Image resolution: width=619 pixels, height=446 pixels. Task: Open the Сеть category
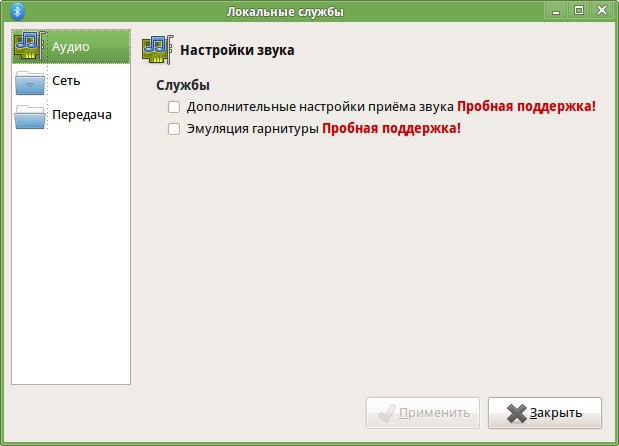71,81
